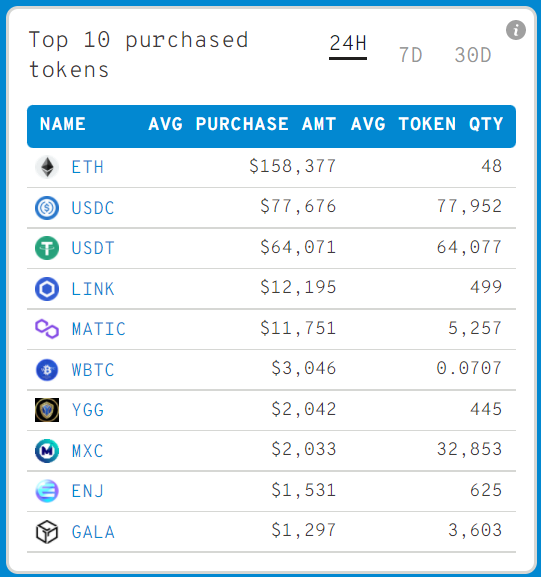Click the $1,297 purchase amount
541x577 pixels.
pyautogui.click(x=304, y=530)
